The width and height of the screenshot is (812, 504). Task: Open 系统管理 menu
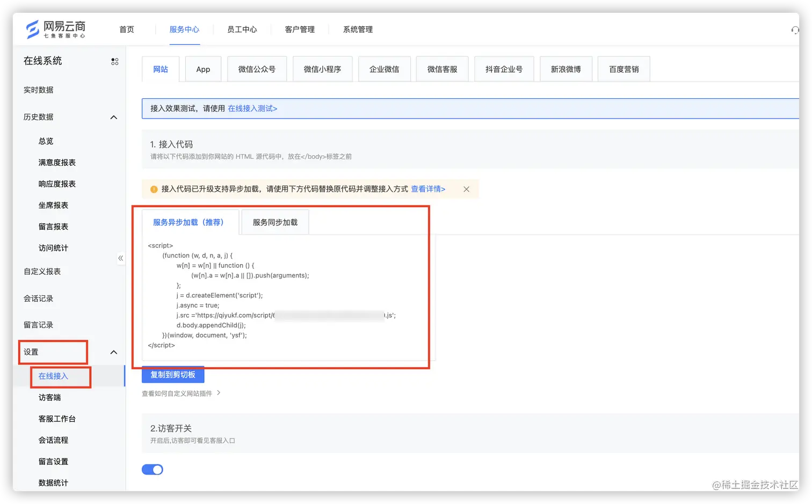[358, 30]
